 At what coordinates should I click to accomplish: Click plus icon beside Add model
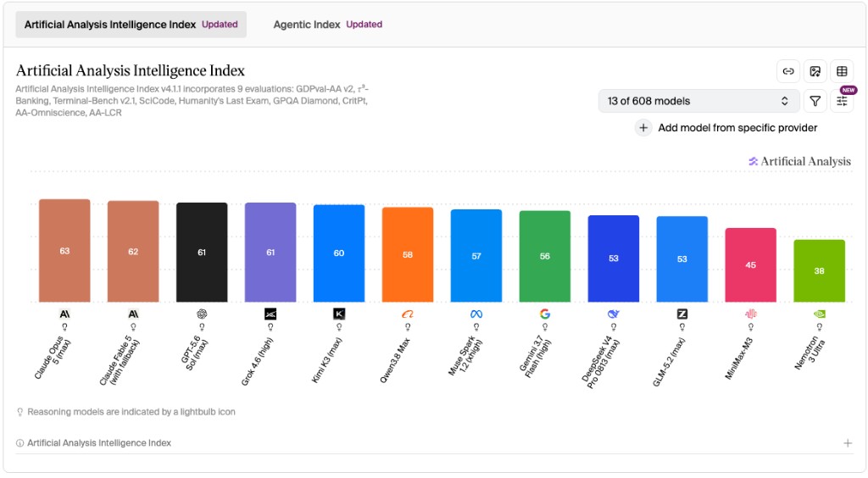point(643,128)
